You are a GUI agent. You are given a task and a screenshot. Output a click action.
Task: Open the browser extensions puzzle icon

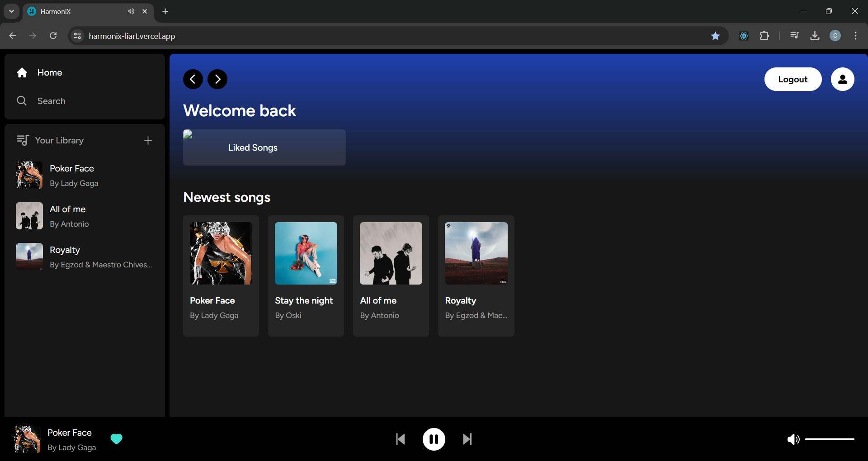coord(764,36)
